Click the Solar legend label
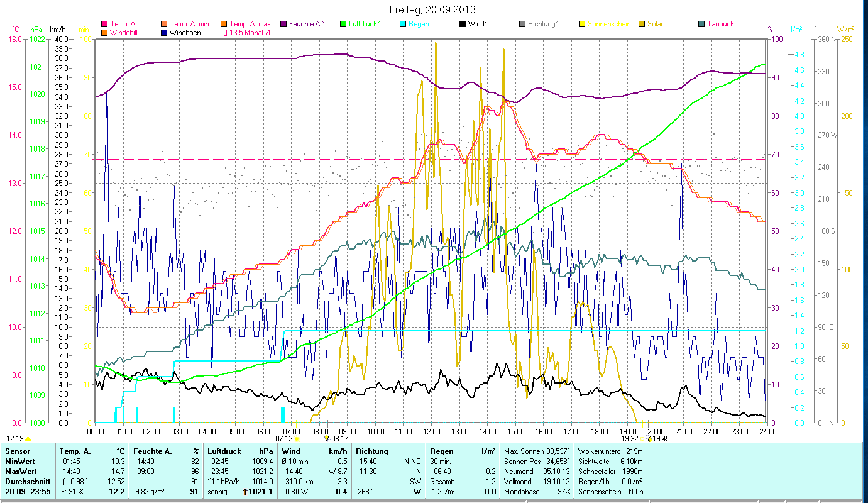The image size is (868, 503). [654, 24]
